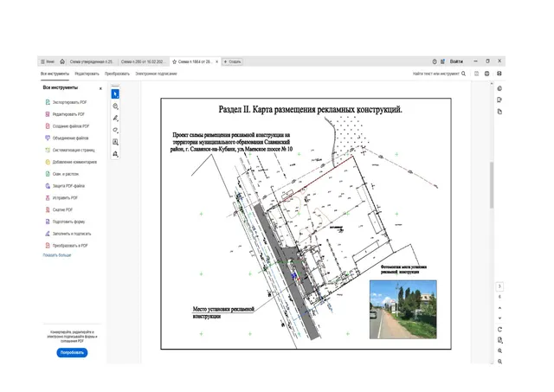The width and height of the screenshot is (554, 392).
Task: Open the bookmarks panel in right sidebar
Action: coord(499,100)
